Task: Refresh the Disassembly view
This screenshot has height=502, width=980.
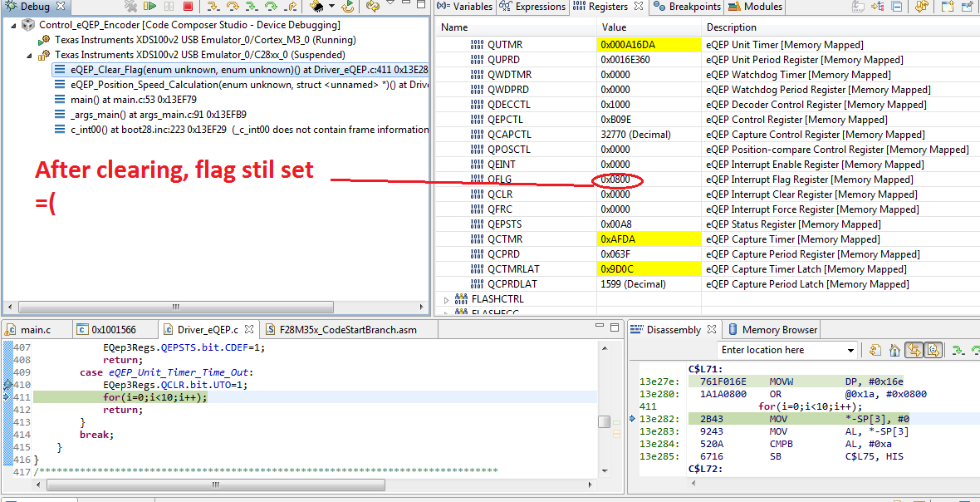Action: (875, 349)
